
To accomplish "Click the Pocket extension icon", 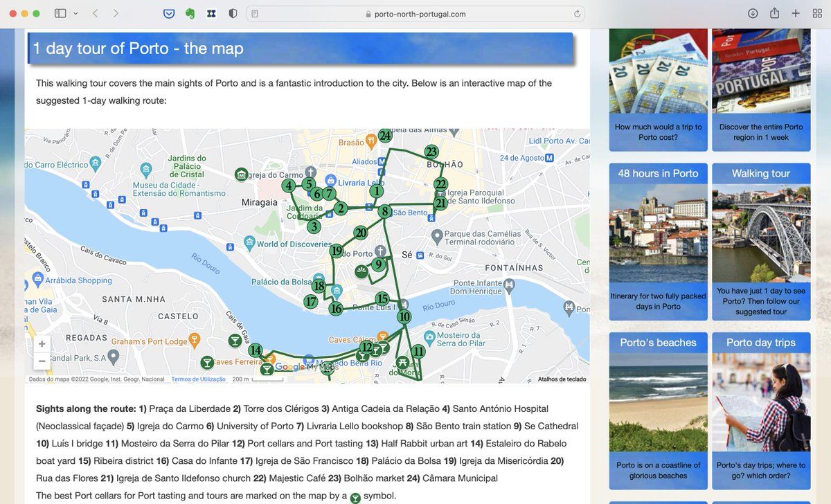I will 169,14.
